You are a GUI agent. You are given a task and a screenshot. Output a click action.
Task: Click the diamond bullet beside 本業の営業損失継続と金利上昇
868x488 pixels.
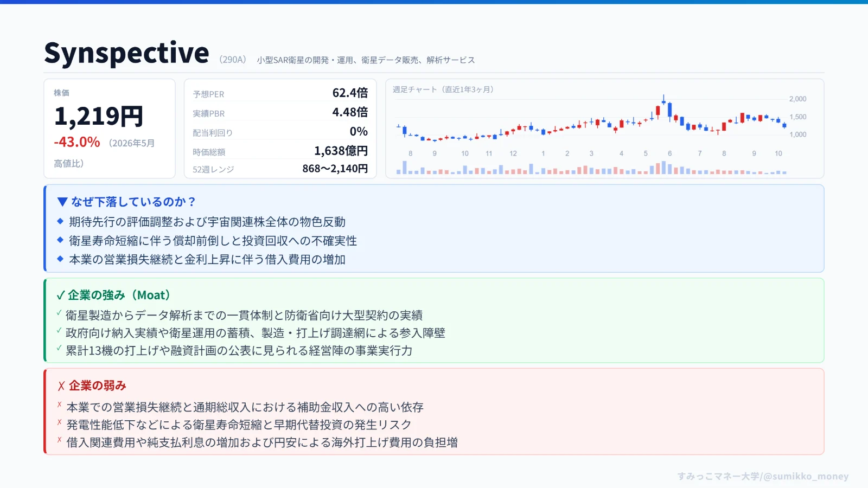(x=60, y=259)
